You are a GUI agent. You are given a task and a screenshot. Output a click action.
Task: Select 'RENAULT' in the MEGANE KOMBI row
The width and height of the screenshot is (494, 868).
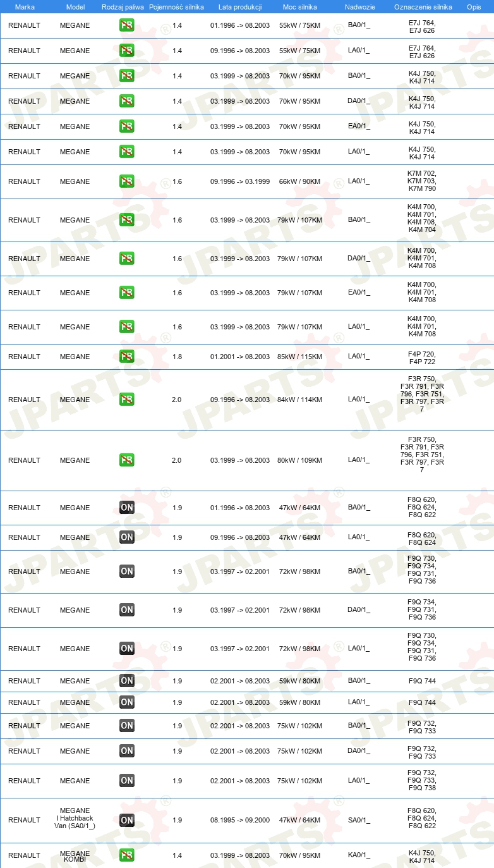[x=24, y=855]
